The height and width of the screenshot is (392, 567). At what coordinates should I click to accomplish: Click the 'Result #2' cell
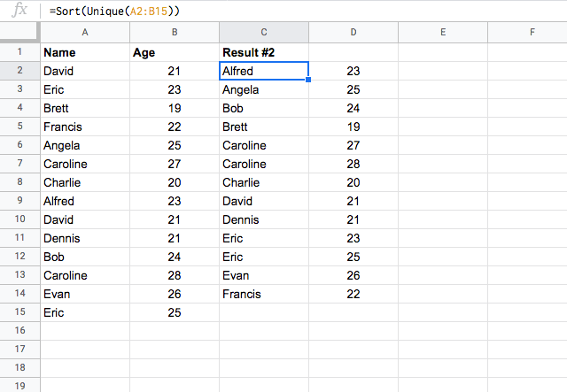point(264,52)
